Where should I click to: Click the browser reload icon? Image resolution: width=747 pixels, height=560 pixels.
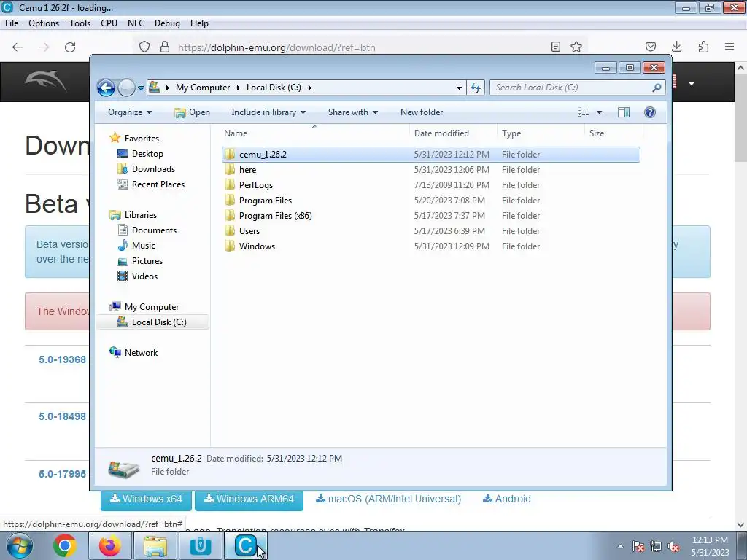coord(70,47)
